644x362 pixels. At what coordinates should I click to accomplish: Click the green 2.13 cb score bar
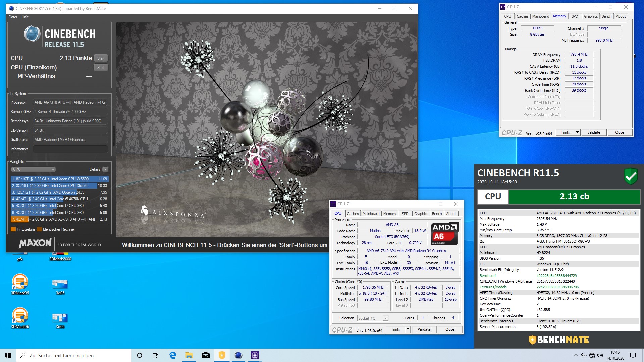pos(574,197)
